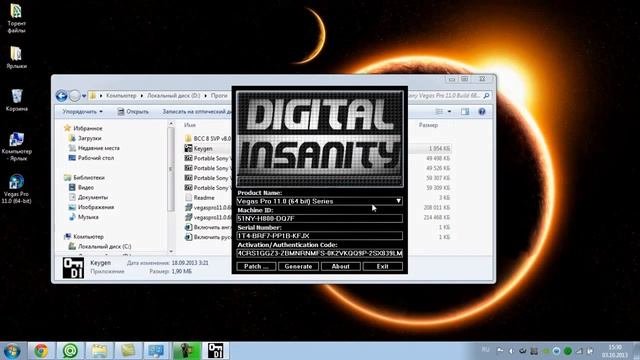This screenshot has height=360, width=640.
Task: Click the Machine ID field in keygen
Action: 320,218
